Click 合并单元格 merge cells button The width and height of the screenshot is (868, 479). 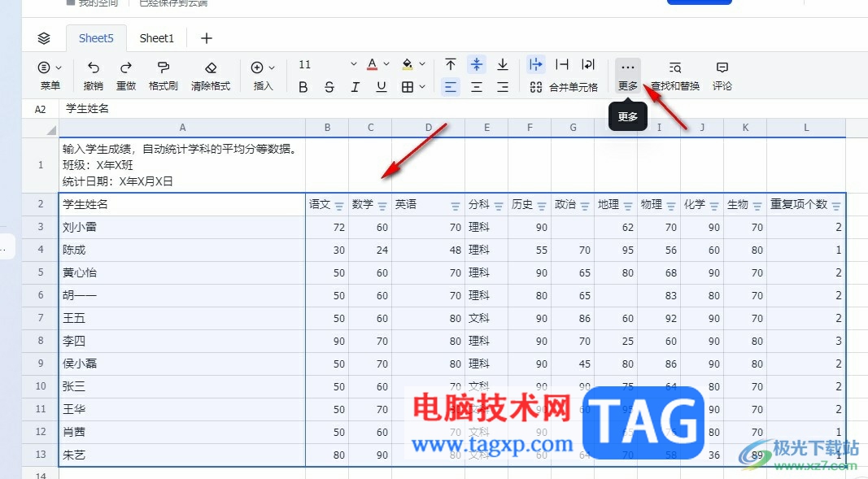(564, 87)
